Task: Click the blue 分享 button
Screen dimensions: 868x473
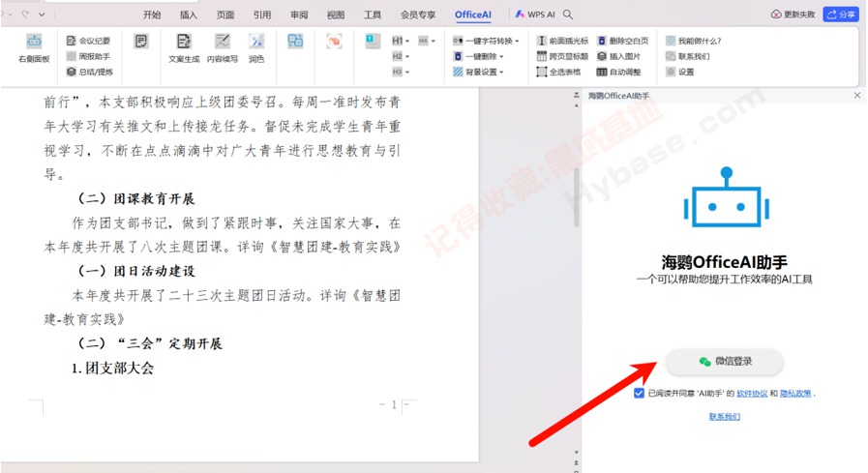Action: 841,15
